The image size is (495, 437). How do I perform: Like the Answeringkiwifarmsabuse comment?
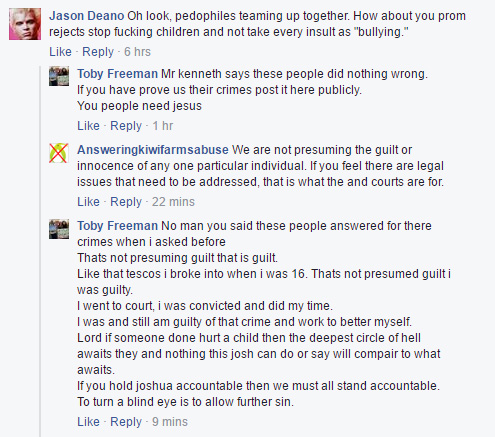[x=88, y=202]
